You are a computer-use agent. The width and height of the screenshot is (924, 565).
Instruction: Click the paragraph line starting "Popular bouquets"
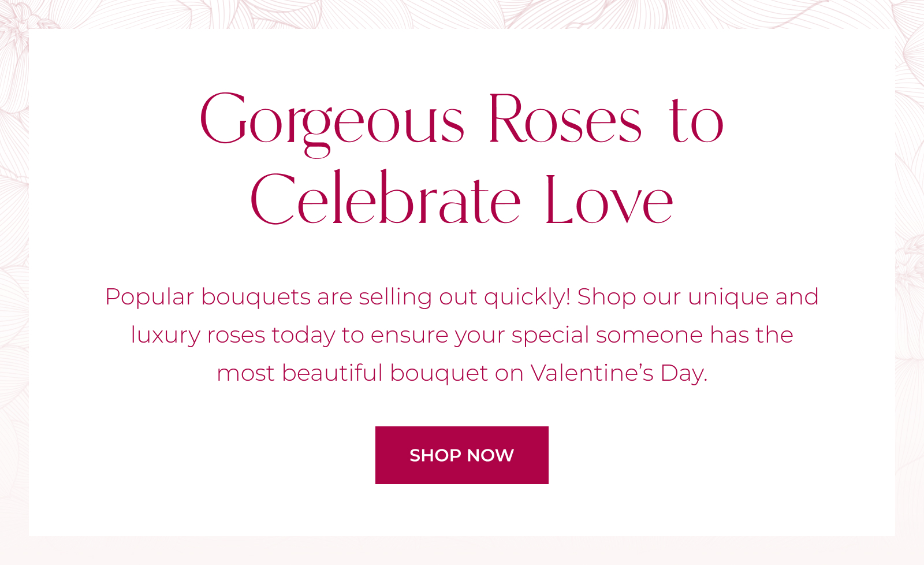[461, 297]
